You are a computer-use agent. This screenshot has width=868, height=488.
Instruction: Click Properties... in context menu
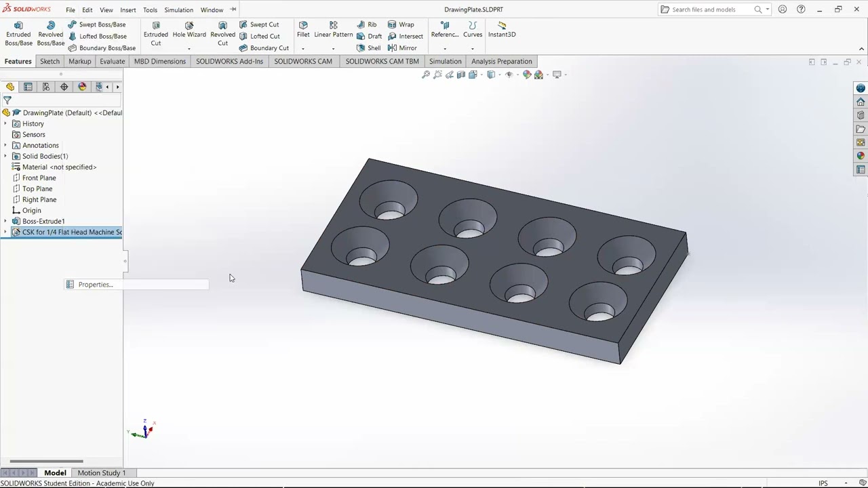tap(136, 285)
